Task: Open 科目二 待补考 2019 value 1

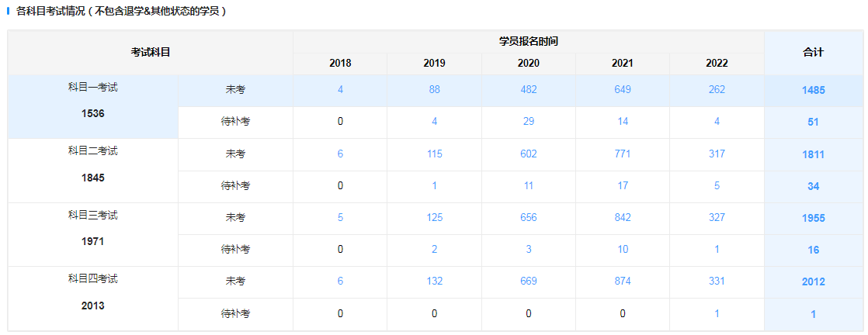Action: coord(435,186)
